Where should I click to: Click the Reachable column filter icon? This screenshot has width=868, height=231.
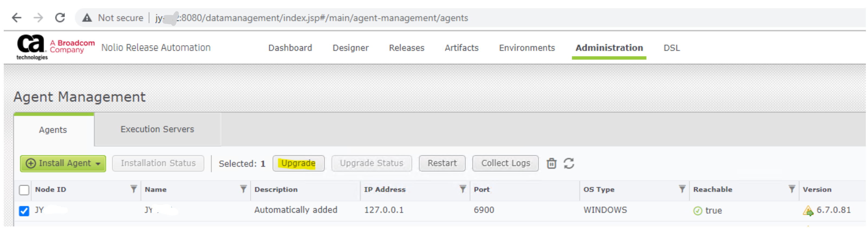click(792, 189)
